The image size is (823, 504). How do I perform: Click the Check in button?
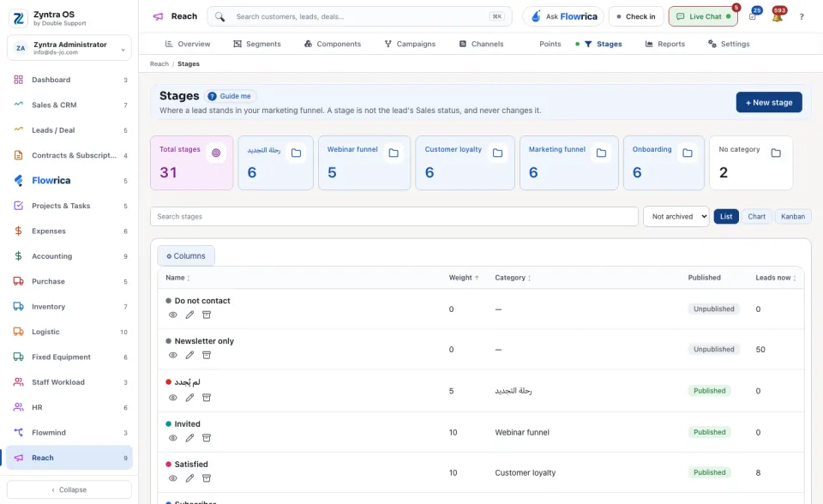click(x=636, y=16)
